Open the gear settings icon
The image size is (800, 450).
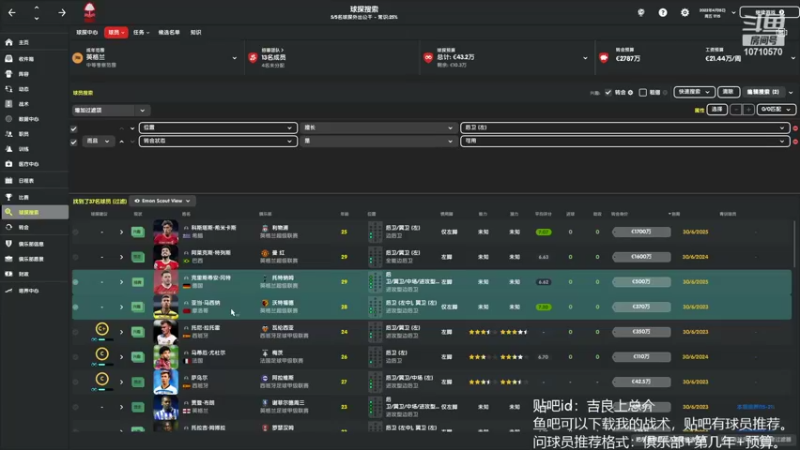(685, 12)
